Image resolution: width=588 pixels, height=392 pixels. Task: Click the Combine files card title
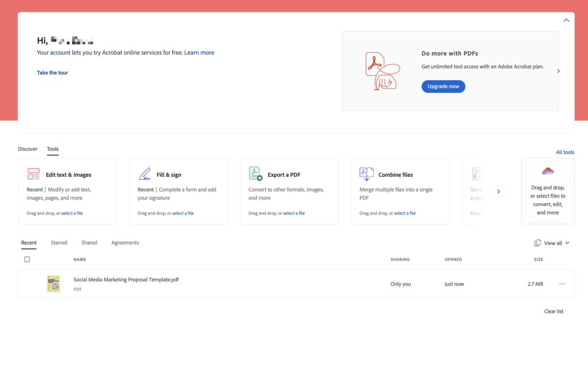[396, 174]
